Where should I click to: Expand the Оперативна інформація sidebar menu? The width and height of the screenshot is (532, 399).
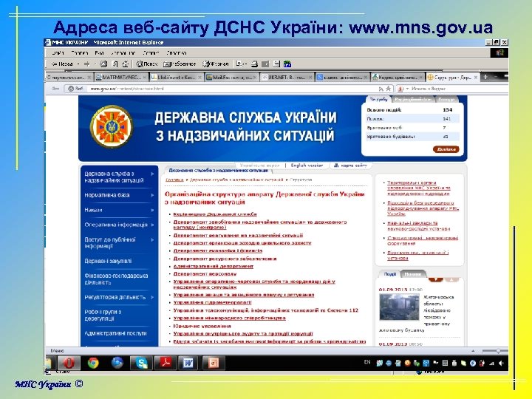point(152,225)
